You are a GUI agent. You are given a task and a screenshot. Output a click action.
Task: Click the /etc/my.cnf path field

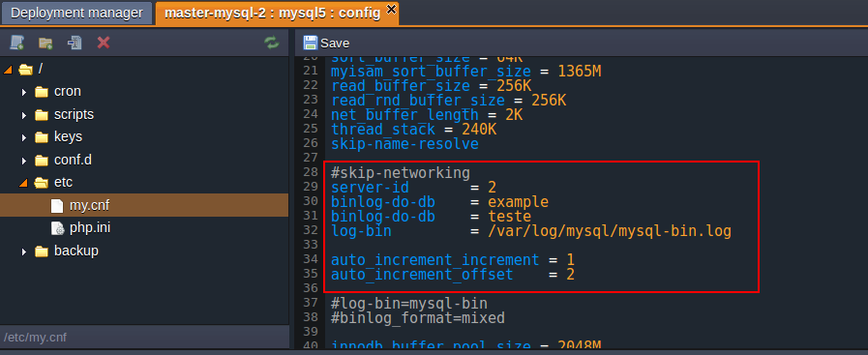144,337
